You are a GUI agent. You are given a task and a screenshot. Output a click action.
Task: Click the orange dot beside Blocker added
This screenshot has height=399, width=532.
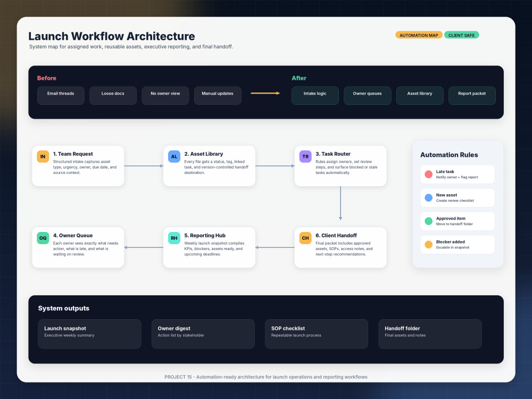click(x=428, y=244)
